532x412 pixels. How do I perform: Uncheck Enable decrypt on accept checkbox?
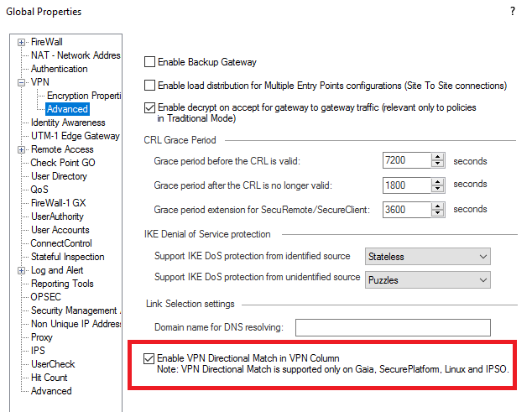[x=149, y=107]
